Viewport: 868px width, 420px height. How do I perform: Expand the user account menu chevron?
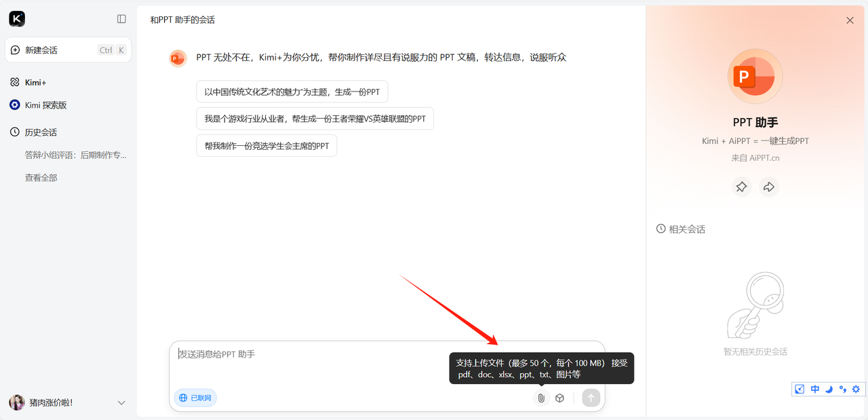pyautogui.click(x=121, y=402)
